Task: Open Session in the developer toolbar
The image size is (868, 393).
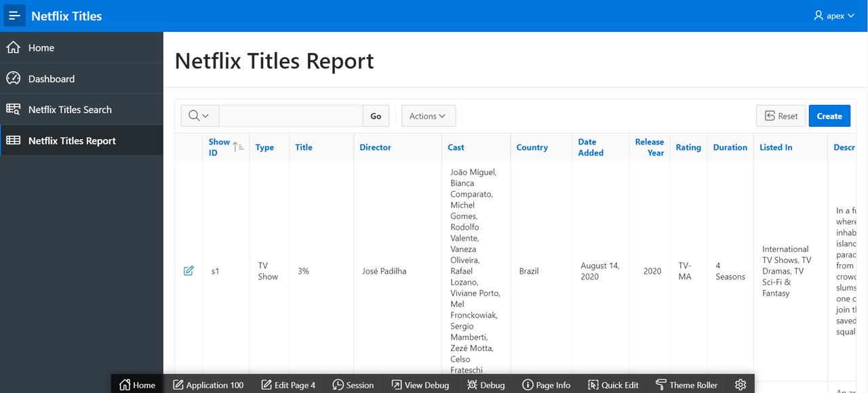Action: pyautogui.click(x=353, y=385)
